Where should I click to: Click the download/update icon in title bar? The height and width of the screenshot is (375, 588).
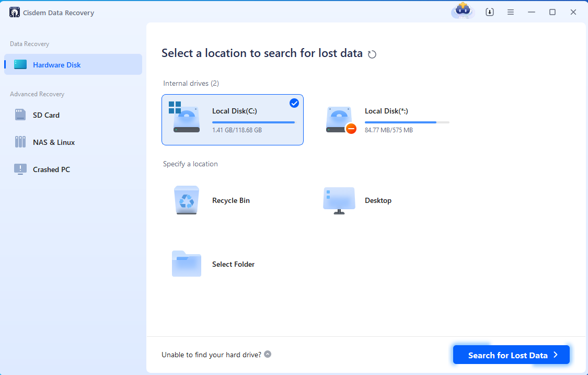(x=490, y=12)
